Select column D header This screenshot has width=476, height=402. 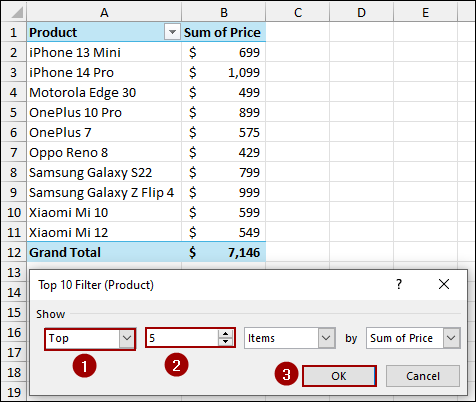pos(361,12)
